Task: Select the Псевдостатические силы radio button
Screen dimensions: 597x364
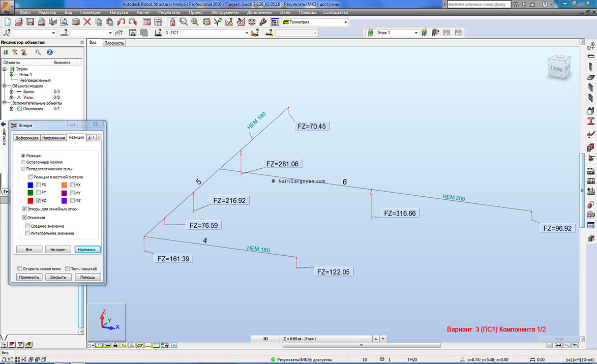Action: pyautogui.click(x=23, y=169)
